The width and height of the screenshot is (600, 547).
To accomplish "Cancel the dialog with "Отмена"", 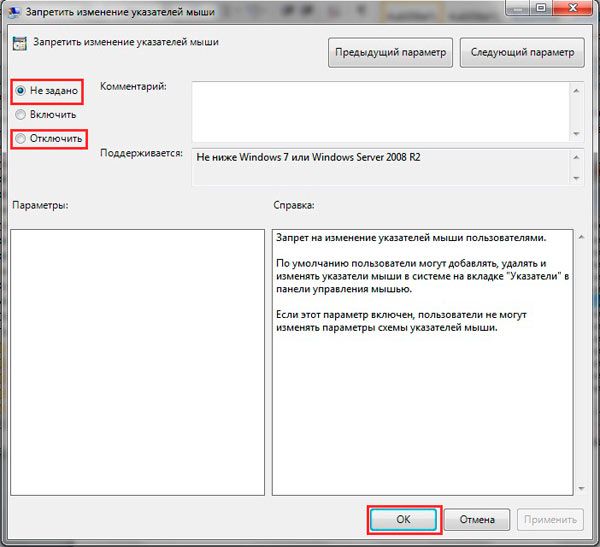I will (x=477, y=519).
